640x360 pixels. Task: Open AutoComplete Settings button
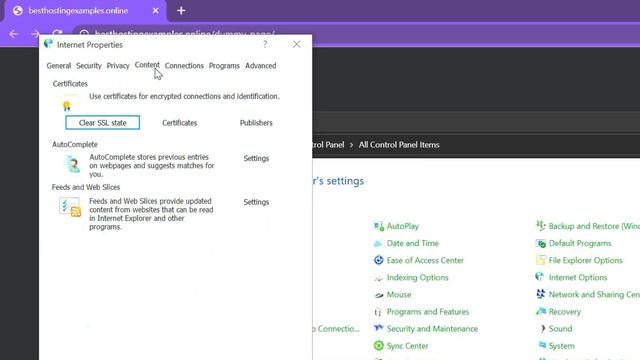[256, 158]
